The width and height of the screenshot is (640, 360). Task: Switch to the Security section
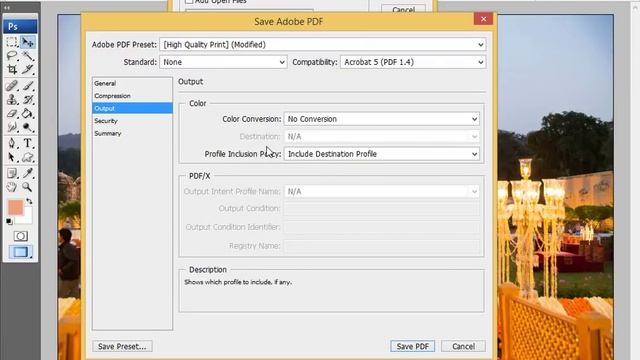(x=132, y=121)
